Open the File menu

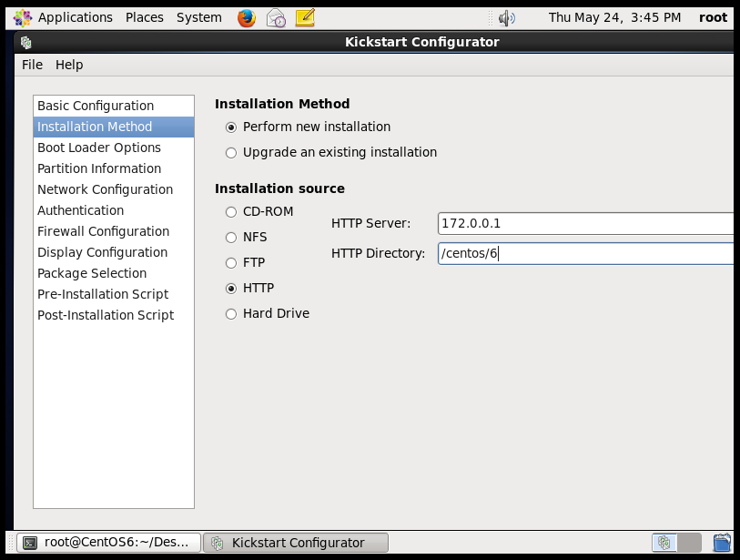[32, 65]
